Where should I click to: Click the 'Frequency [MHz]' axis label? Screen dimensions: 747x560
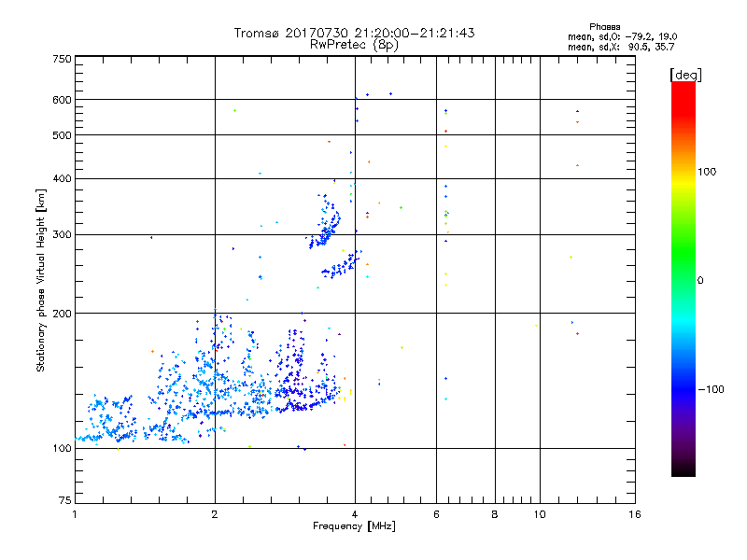point(354,526)
